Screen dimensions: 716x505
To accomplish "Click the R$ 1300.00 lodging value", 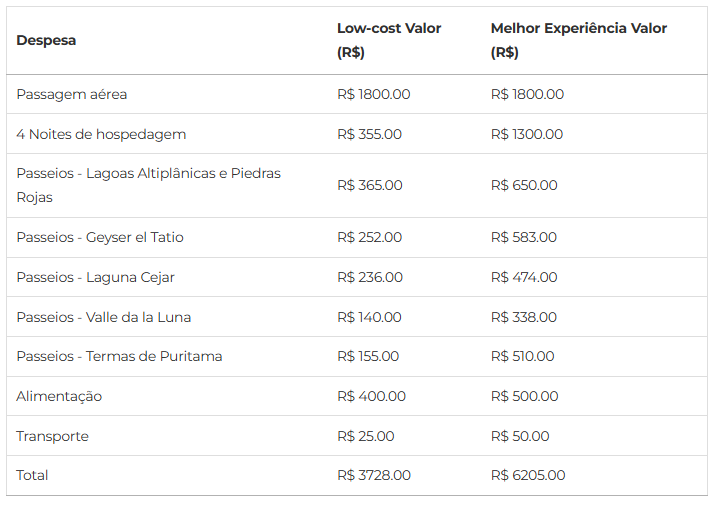I will (x=527, y=134).
